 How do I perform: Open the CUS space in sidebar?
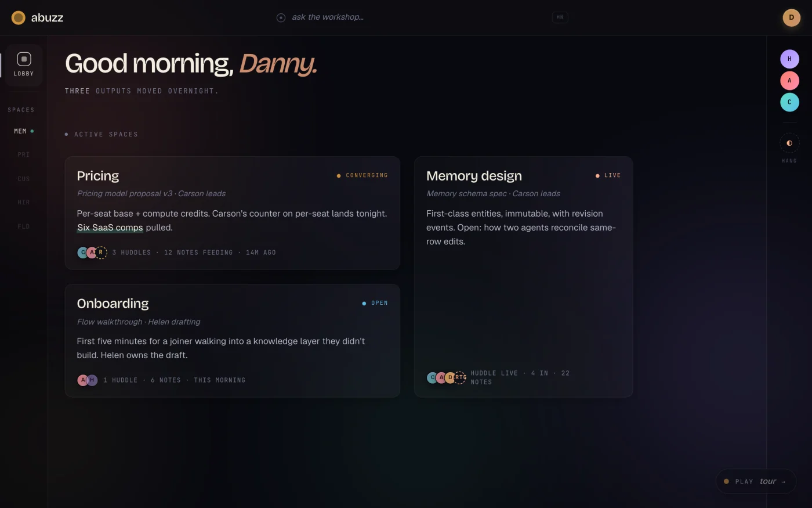pyautogui.click(x=24, y=179)
